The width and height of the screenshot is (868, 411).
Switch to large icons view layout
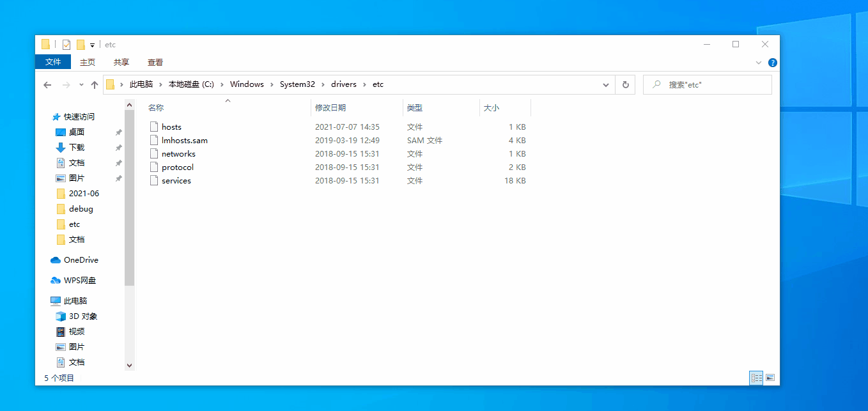click(x=770, y=378)
